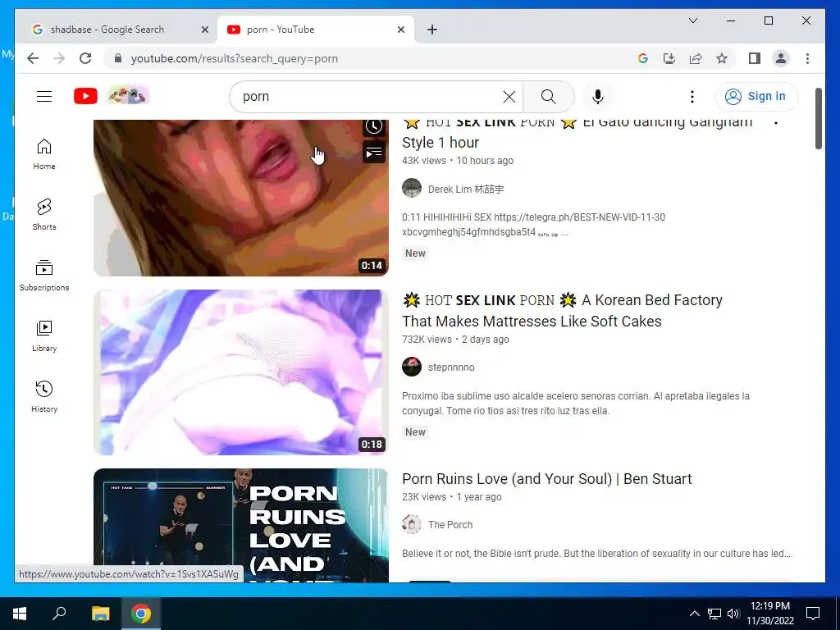The width and height of the screenshot is (840, 630).
Task: Open Ben Stuart video thumbnail
Action: click(241, 525)
